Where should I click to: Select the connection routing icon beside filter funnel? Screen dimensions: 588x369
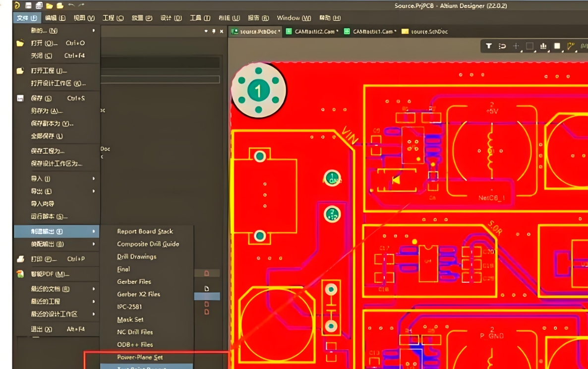point(502,46)
